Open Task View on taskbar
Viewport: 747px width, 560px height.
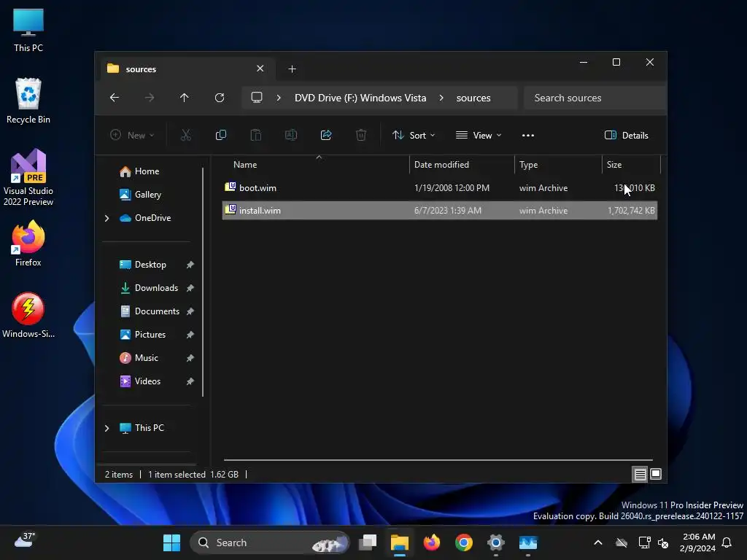pos(368,542)
